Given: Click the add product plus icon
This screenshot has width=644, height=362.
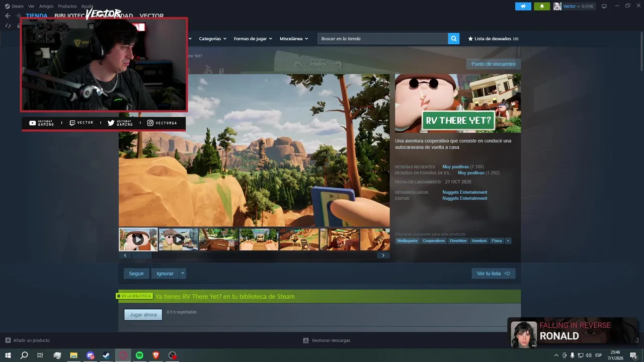Looking at the screenshot, I should tap(8, 340).
